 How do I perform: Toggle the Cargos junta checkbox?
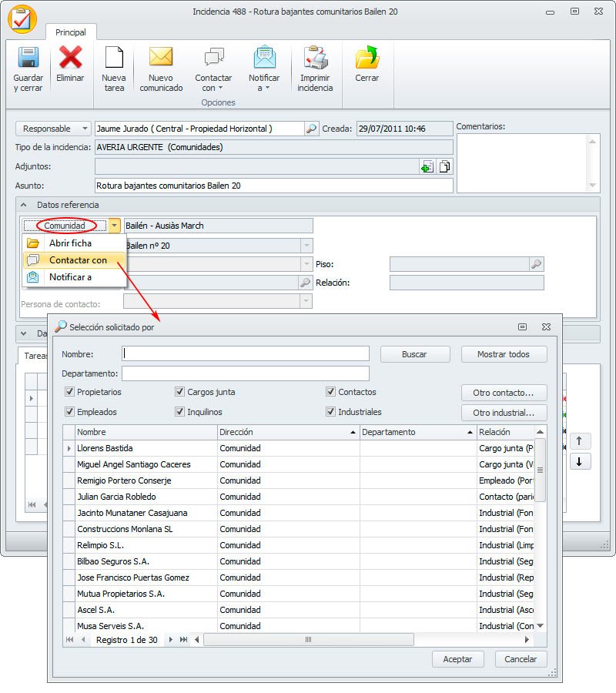179,392
